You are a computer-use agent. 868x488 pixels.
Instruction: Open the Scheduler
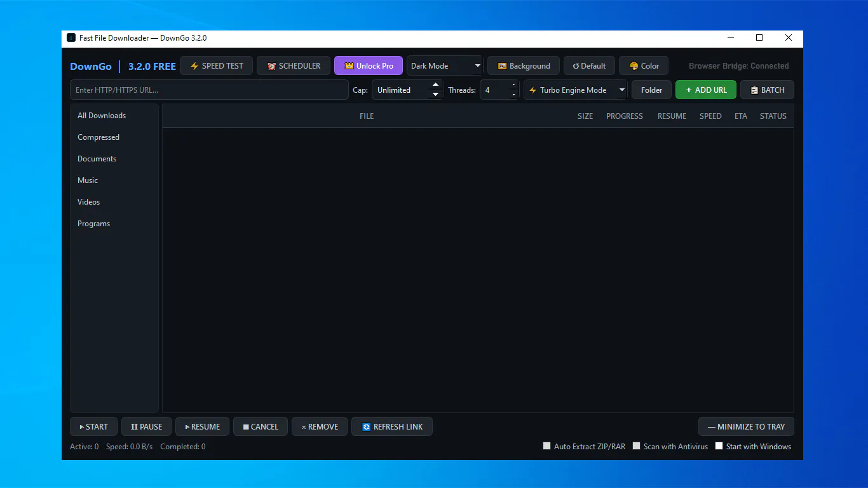pos(294,66)
